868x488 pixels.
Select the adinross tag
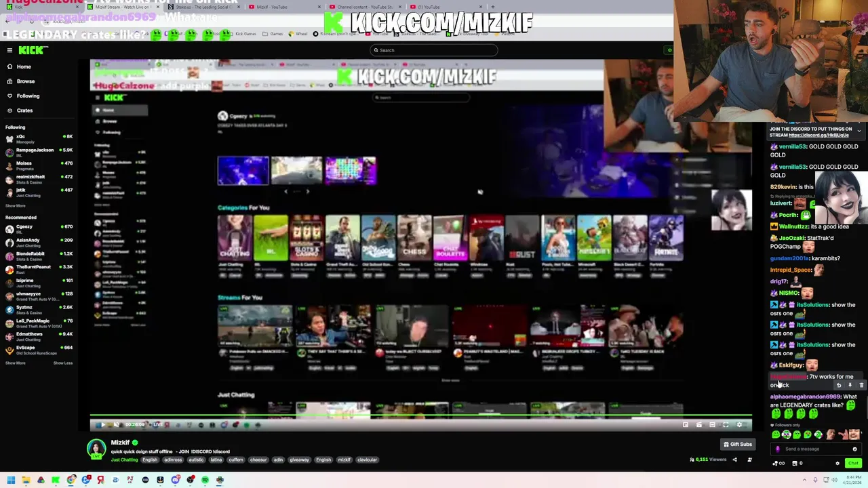173,460
